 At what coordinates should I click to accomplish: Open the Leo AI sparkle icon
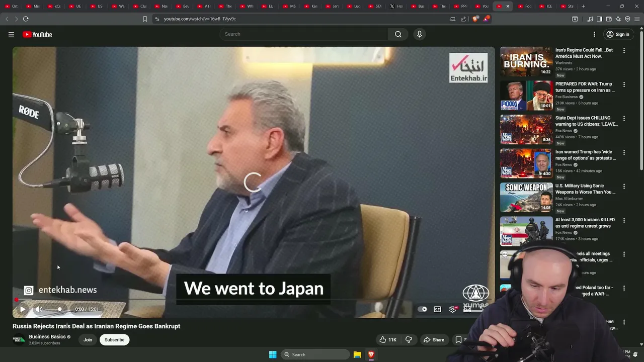coord(618,19)
